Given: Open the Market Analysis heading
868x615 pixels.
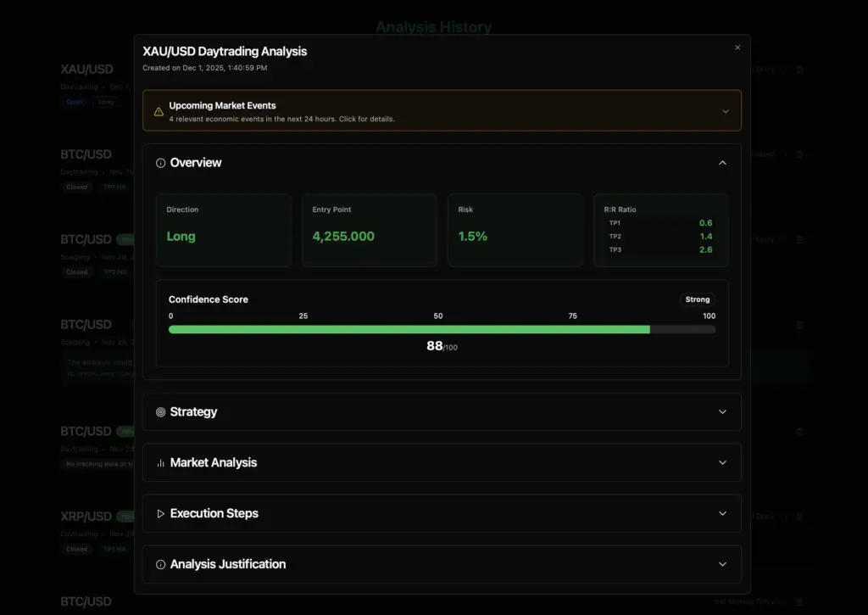Looking at the screenshot, I should point(213,462).
